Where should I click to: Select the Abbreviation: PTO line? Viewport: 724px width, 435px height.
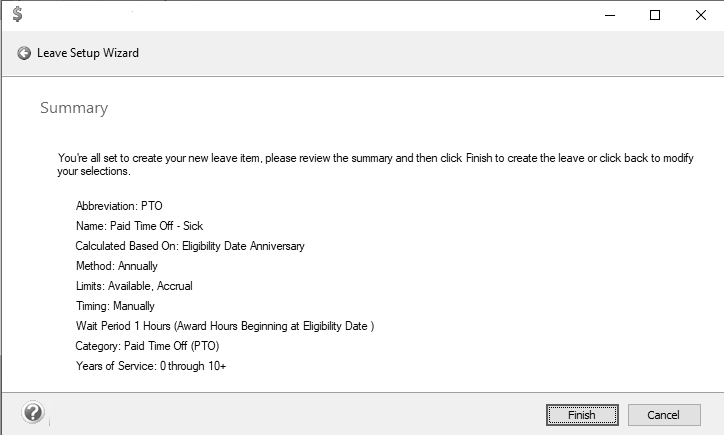pyautogui.click(x=119, y=206)
